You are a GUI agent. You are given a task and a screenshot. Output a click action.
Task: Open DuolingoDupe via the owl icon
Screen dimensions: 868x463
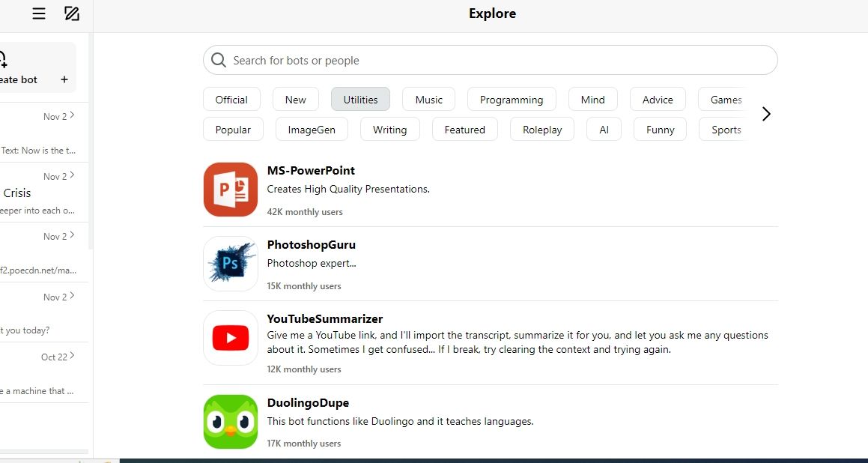tap(230, 421)
